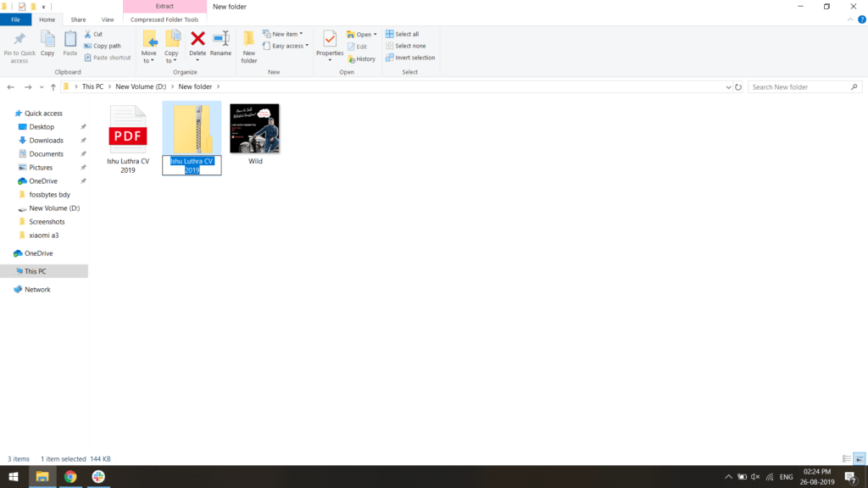Viewport: 868px width, 488px height.
Task: Refresh the New folder view
Action: pyautogui.click(x=738, y=87)
